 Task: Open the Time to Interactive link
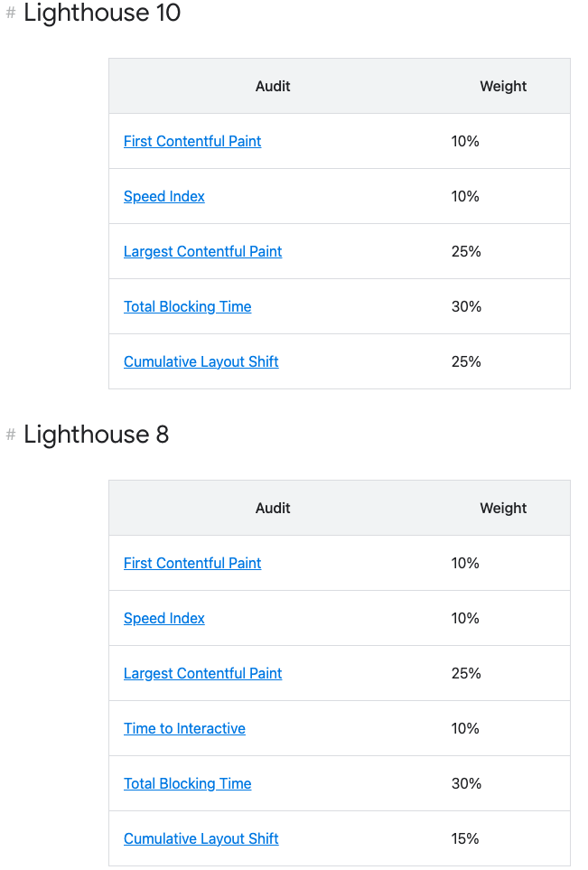184,728
